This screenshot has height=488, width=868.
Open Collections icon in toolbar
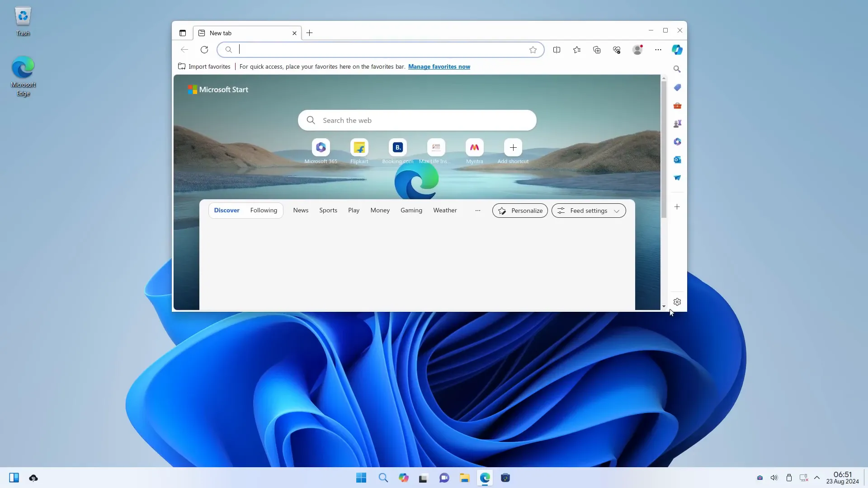pos(597,50)
